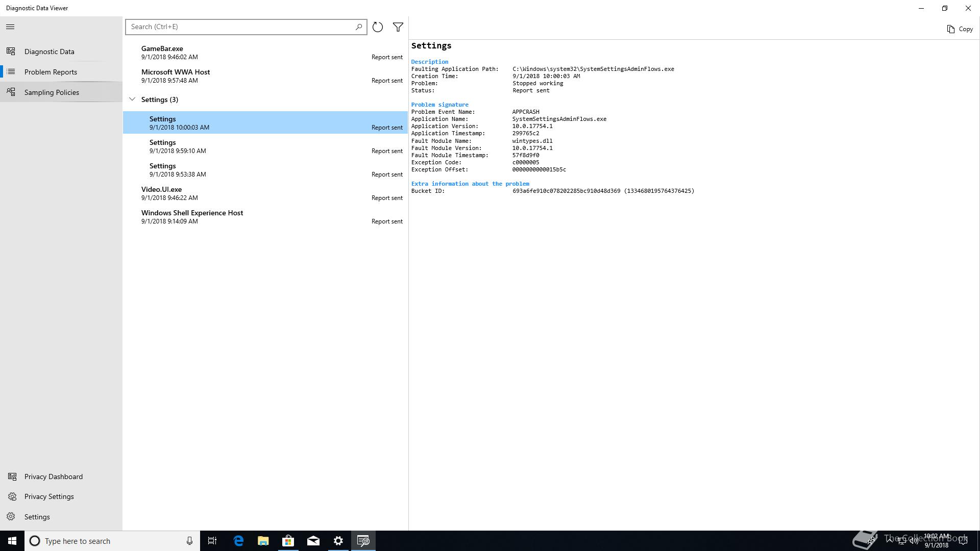Click Diagnostic Data Viewer taskbar icon
The image size is (980, 551).
[x=363, y=541]
